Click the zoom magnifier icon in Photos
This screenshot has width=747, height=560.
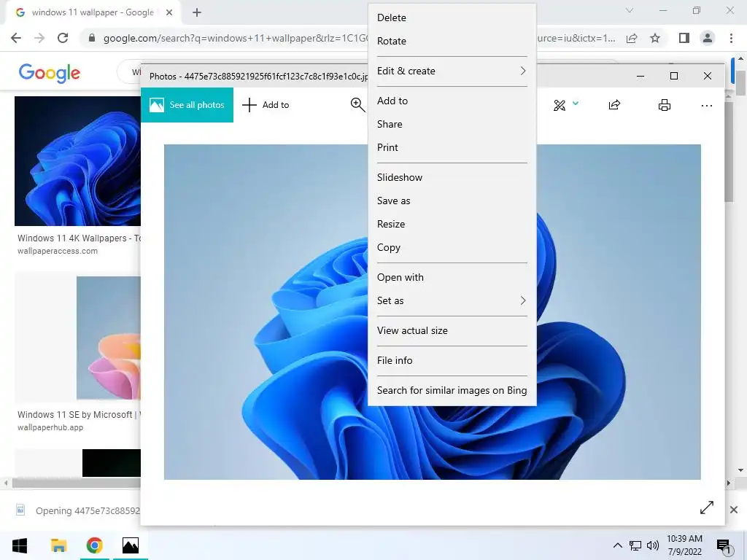(357, 105)
